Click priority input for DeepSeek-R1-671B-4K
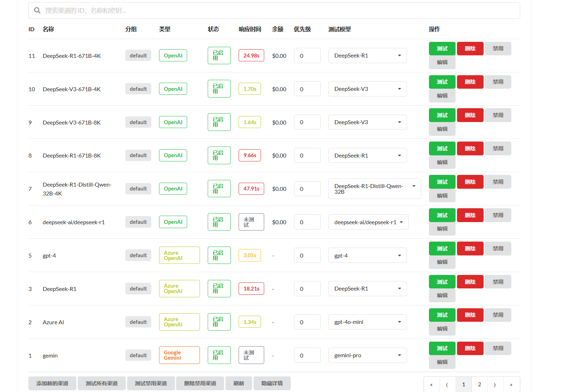The image size is (566, 392). tap(307, 56)
